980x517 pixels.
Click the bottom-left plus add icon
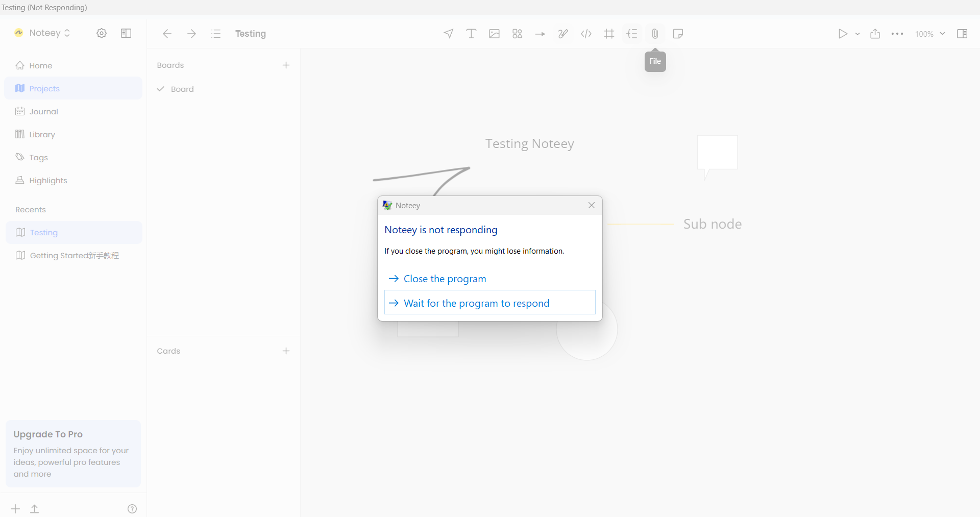point(15,509)
